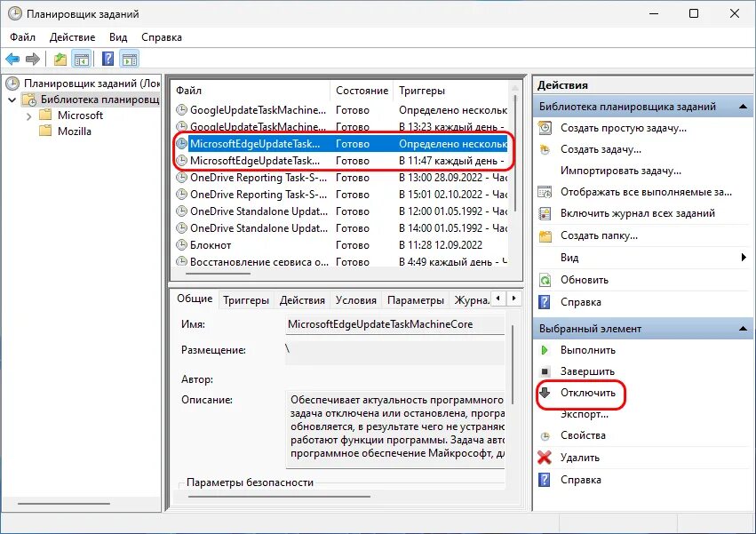Select MicrosoftEdgeUpdateTask row at 11:47
756x534 pixels.
click(341, 161)
